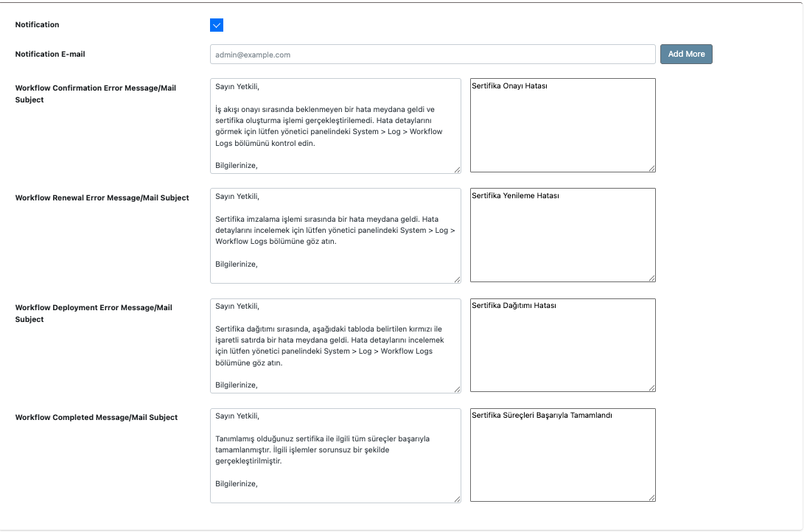Click the resize grip of the deployment message box
This screenshot has height=532, width=804.
[458, 389]
